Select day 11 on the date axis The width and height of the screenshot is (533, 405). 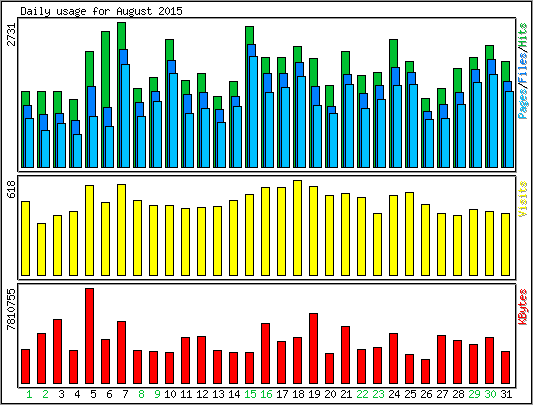pyautogui.click(x=186, y=394)
